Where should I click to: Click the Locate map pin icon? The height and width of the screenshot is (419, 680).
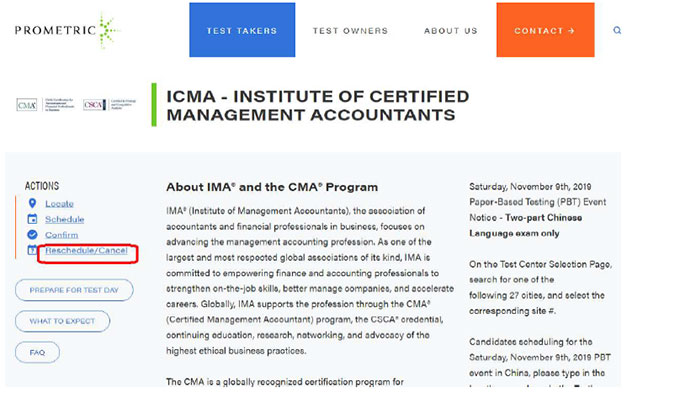tap(32, 204)
